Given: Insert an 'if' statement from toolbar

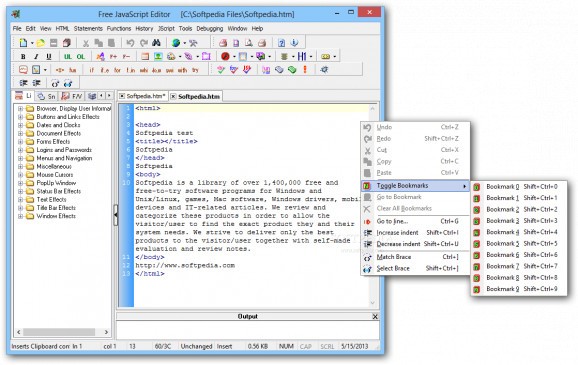Looking at the screenshot, I should pyautogui.click(x=92, y=70).
